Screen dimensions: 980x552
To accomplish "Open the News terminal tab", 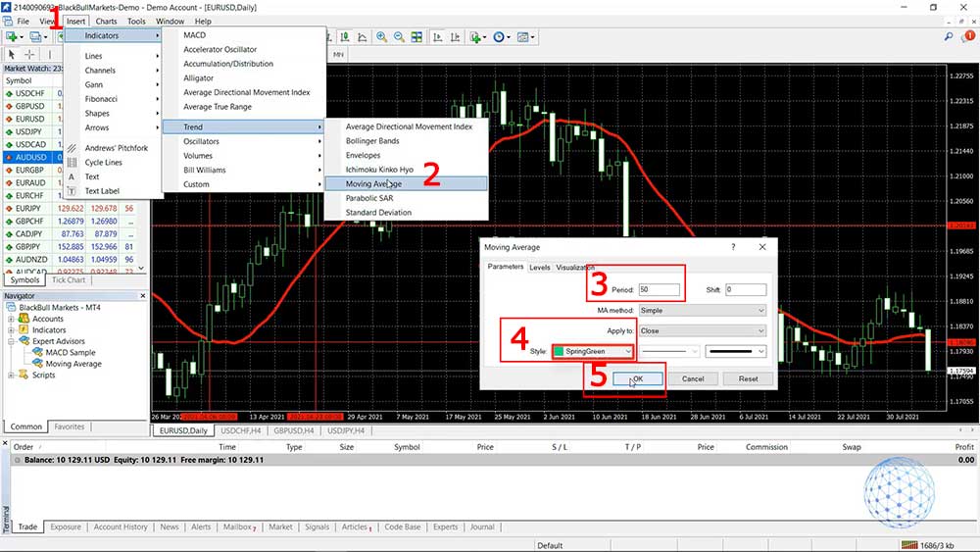I will point(170,527).
